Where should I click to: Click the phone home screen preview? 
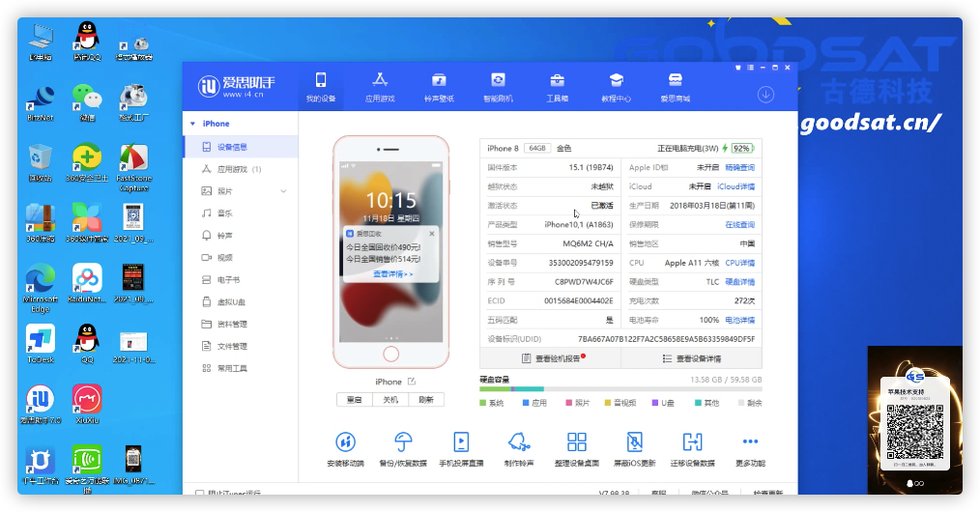point(390,252)
